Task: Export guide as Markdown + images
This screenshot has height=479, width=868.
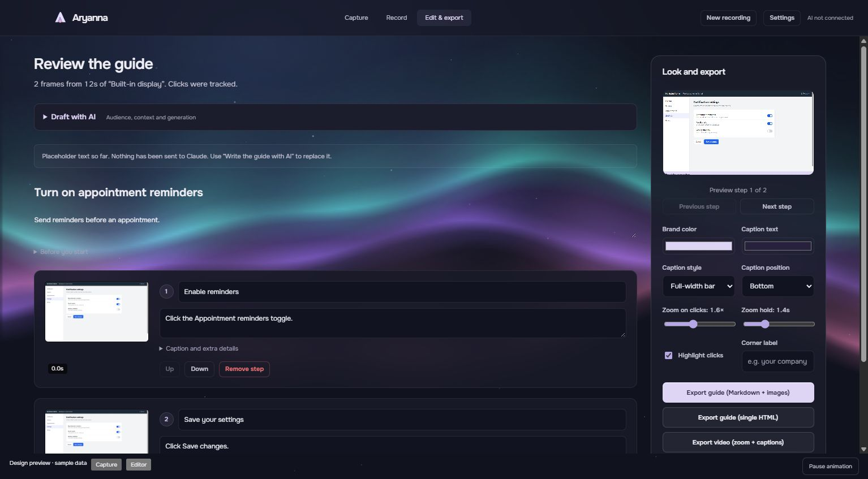Action: [738, 392]
